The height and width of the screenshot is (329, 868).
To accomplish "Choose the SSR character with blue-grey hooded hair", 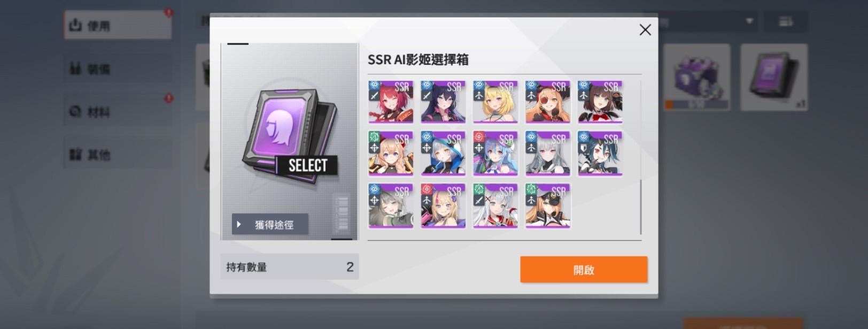I will [443, 154].
